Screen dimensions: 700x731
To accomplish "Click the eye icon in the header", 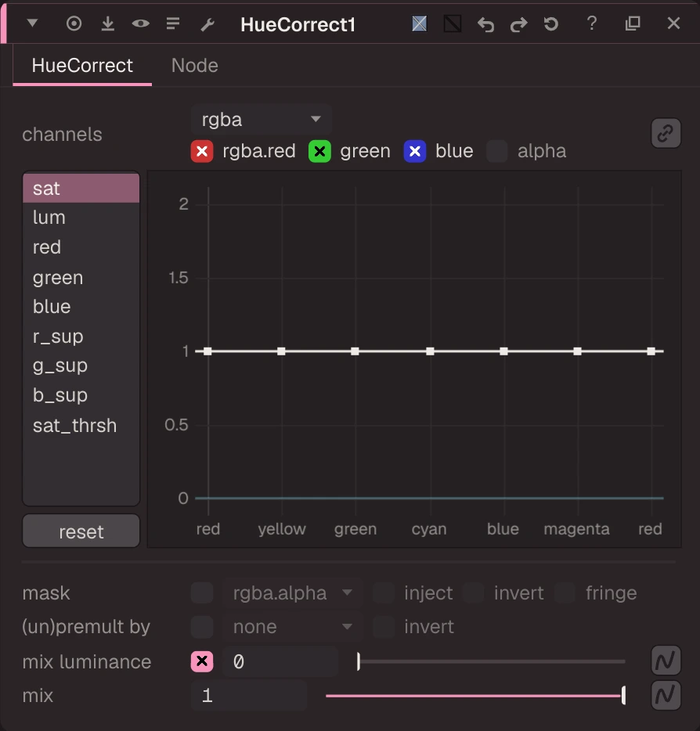I will coord(140,23).
